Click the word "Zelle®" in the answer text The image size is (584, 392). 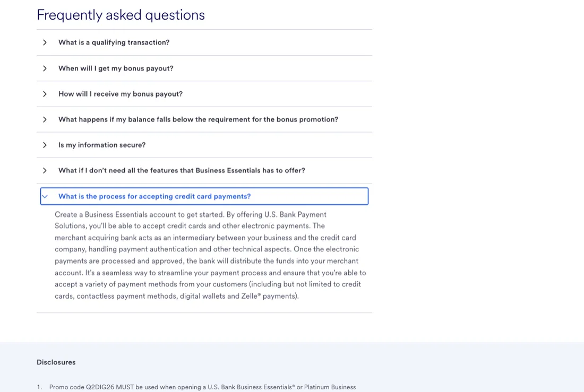point(251,297)
